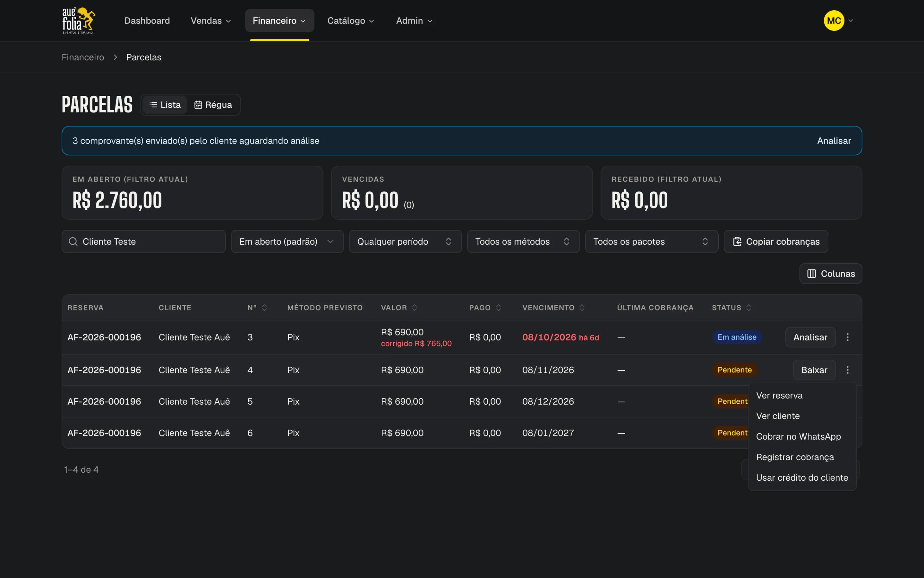Expand the Vendas navigation menu
924x578 pixels.
click(x=211, y=21)
